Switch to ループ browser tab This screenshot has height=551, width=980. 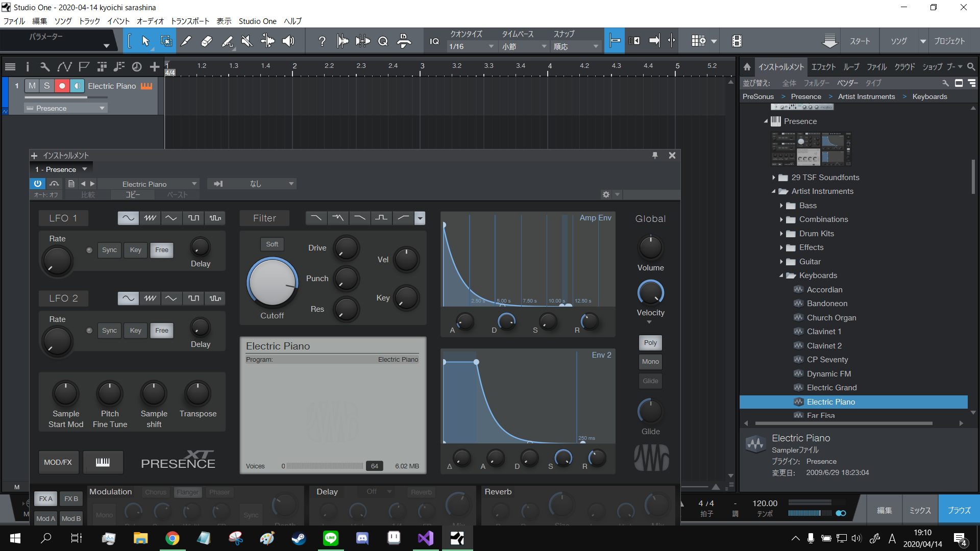pyautogui.click(x=851, y=67)
